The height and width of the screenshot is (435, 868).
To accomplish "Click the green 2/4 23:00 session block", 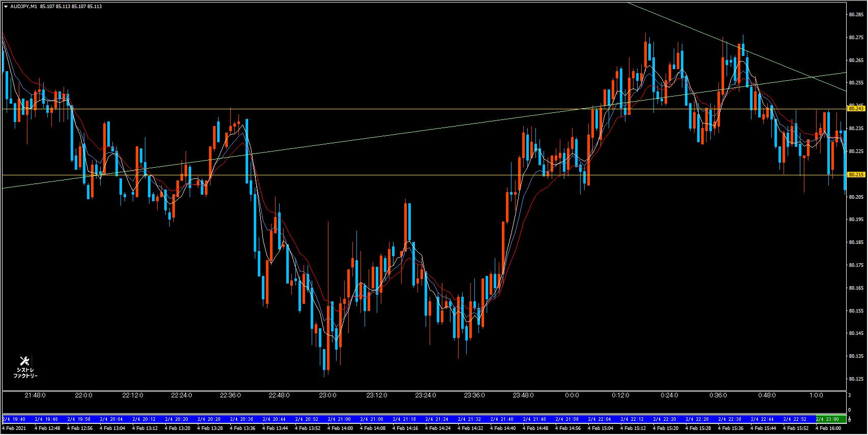I will click(831, 419).
